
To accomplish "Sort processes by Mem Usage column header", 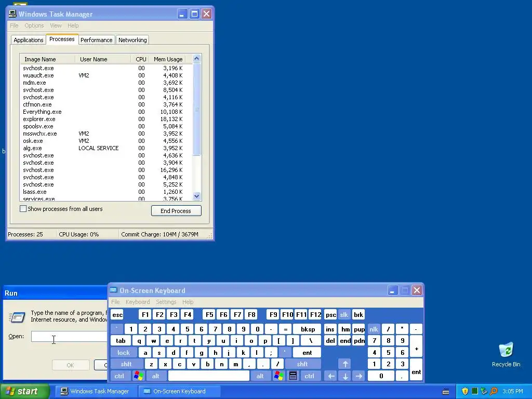I will coord(168,59).
